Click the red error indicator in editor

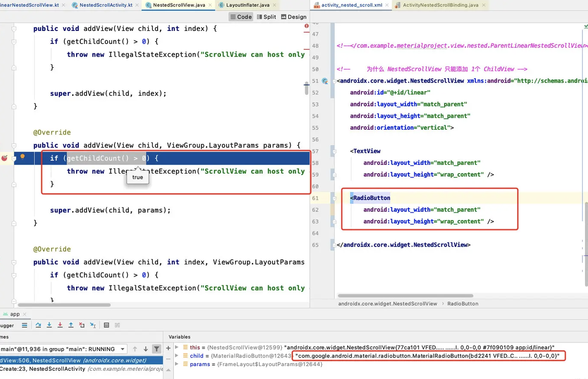[306, 26]
